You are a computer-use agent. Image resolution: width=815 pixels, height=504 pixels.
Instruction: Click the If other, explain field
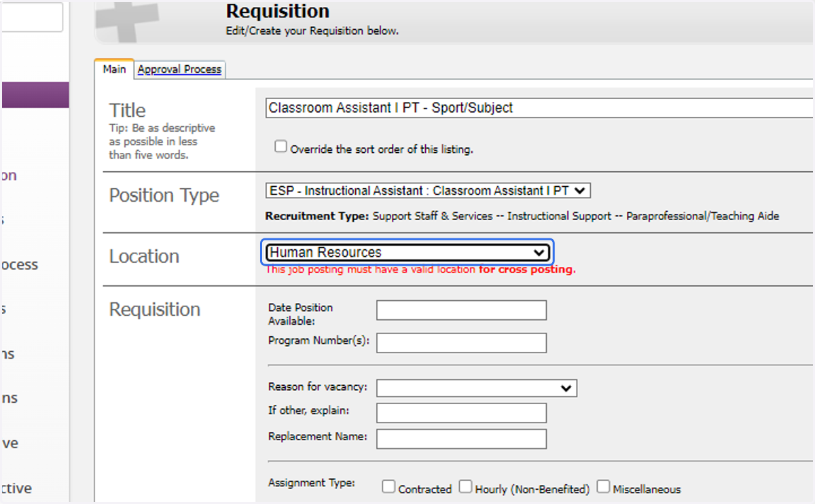461,413
